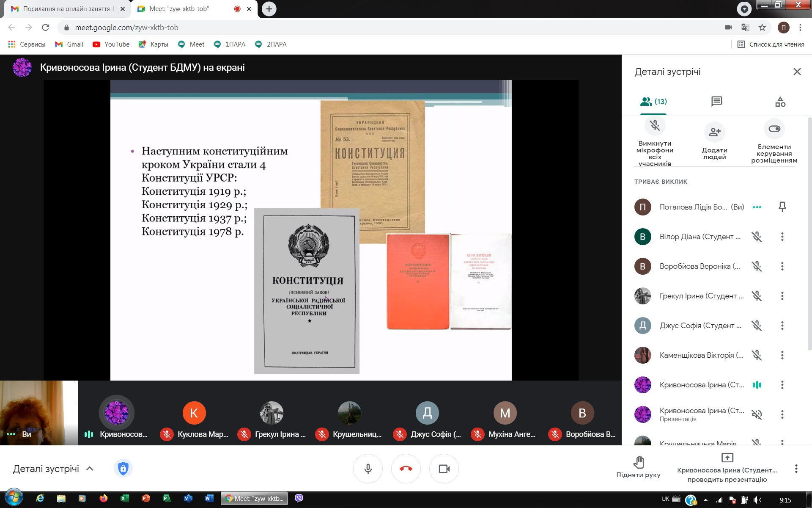Open Viber from the Windows taskbar
Screen dimensions: 812x508
click(299, 498)
